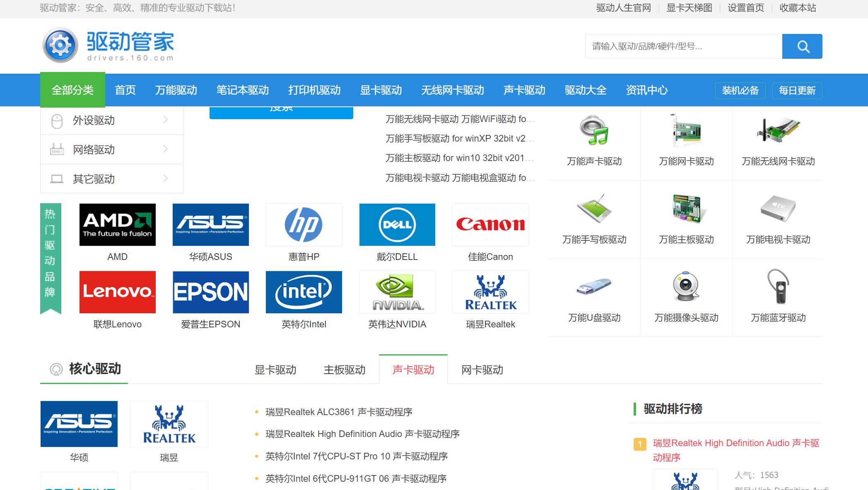
Task: Select the NVIDIA brand logo thumbnail
Action: point(397,292)
